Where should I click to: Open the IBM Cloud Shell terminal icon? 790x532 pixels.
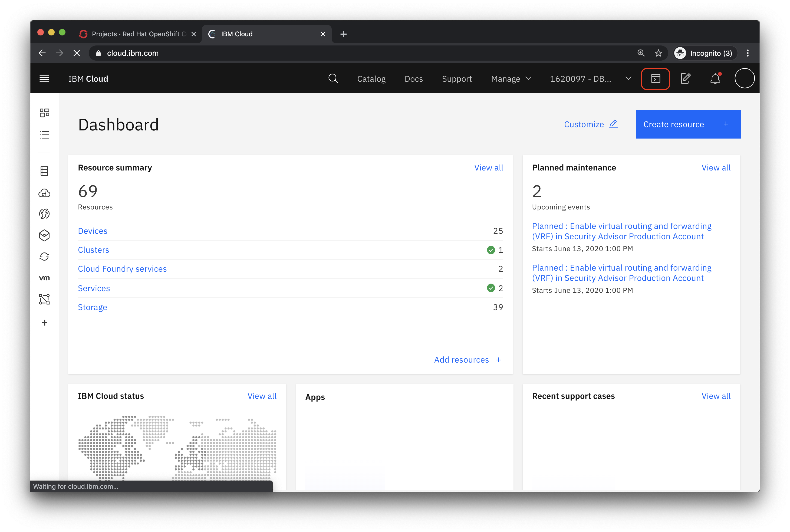(655, 79)
